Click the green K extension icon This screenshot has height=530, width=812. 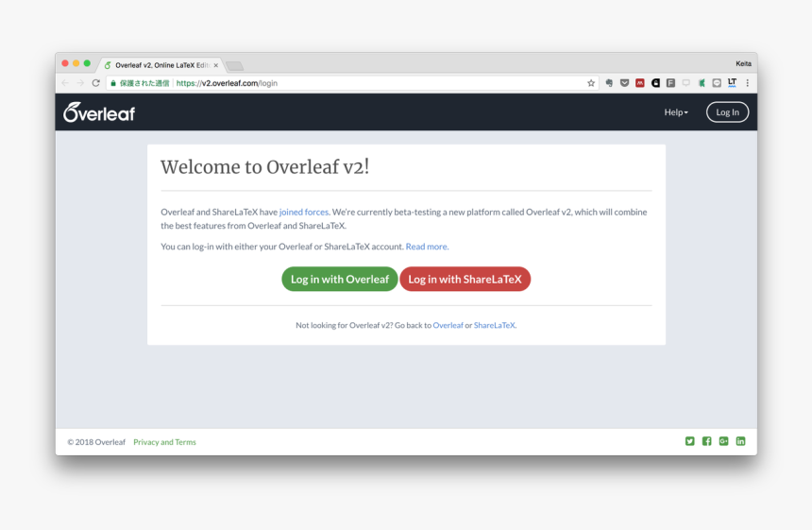pyautogui.click(x=702, y=83)
